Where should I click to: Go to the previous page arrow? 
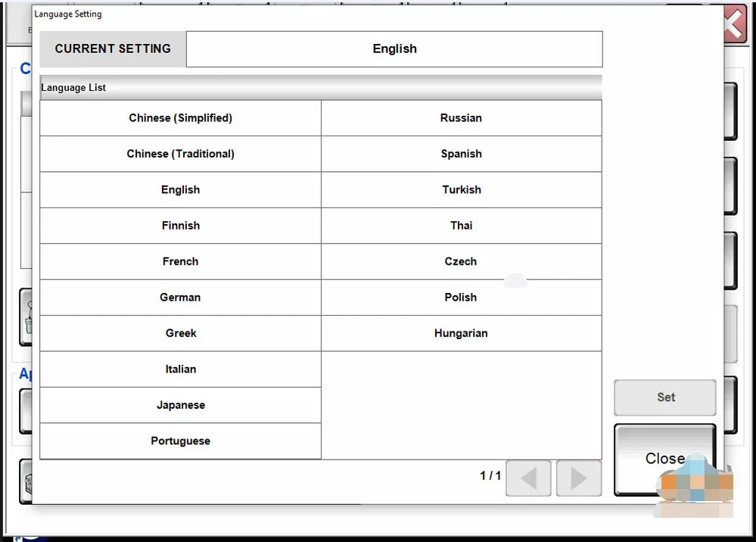tap(528, 478)
